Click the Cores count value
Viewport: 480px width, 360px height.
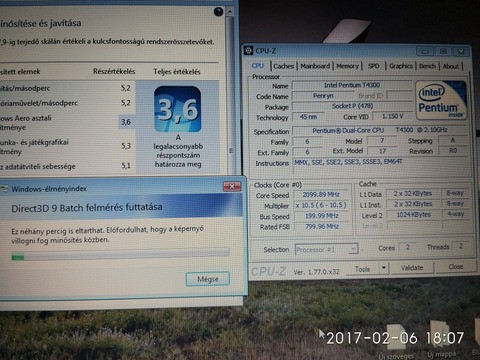click(407, 247)
